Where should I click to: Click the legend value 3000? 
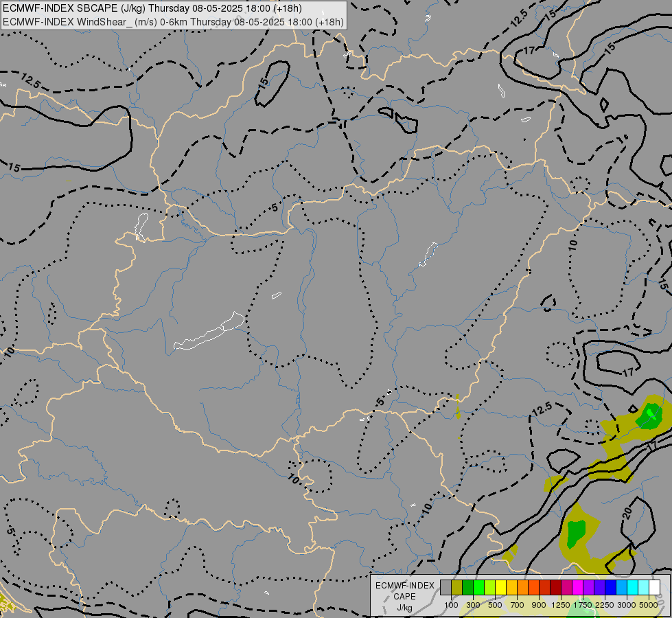coord(627,605)
